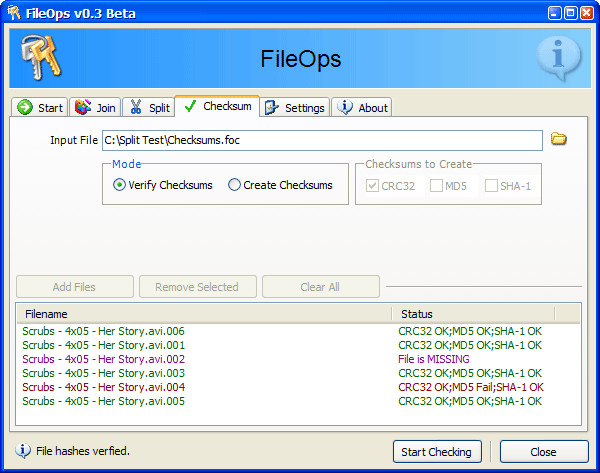600x473 pixels.
Task: Maximize the FileOps window
Action: [x=571, y=13]
